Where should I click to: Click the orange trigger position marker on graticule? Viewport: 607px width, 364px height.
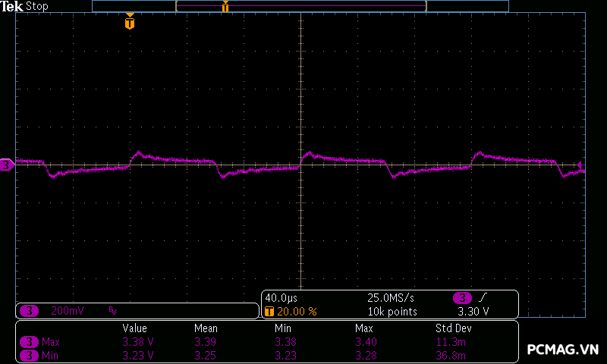pos(130,23)
